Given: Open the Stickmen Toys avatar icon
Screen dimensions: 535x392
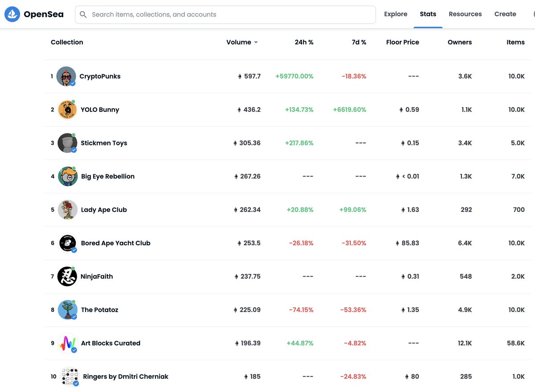Looking at the screenshot, I should [x=67, y=143].
